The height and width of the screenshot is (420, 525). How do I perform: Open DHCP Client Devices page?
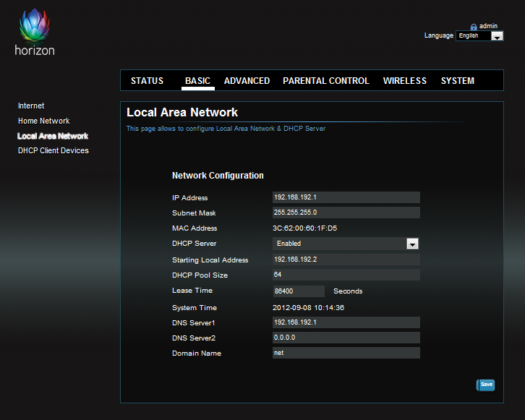point(54,150)
